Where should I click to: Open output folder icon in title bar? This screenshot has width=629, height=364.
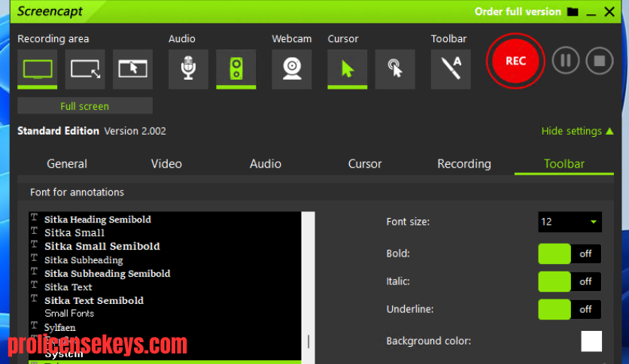click(x=573, y=11)
